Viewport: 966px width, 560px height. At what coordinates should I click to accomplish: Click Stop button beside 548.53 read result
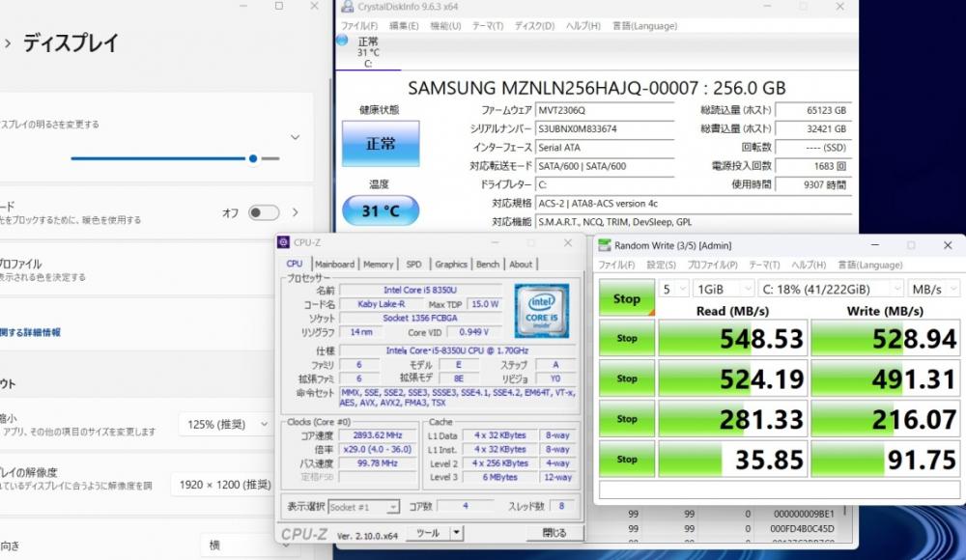point(627,338)
